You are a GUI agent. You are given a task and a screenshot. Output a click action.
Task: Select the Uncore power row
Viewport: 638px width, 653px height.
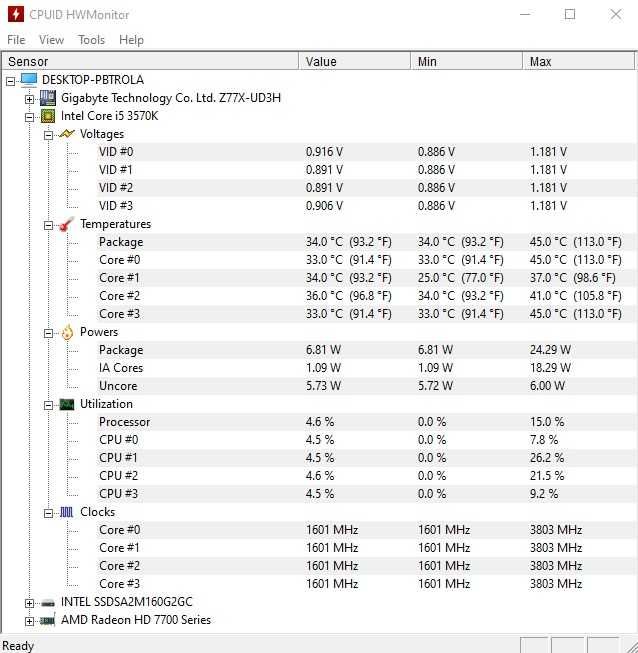pos(366,386)
